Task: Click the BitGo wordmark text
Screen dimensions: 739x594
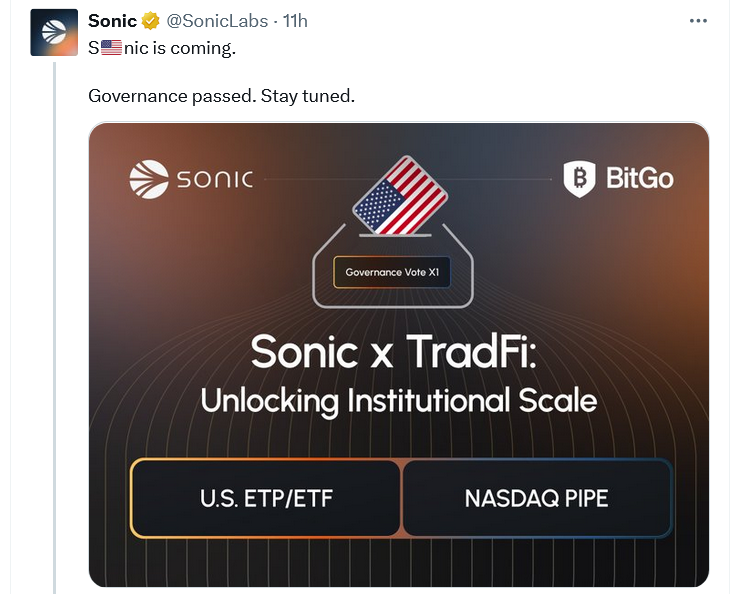Action: (639, 179)
